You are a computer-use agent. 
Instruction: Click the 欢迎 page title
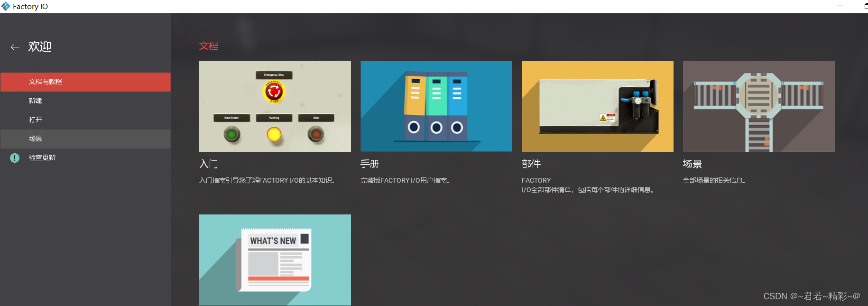click(40, 46)
